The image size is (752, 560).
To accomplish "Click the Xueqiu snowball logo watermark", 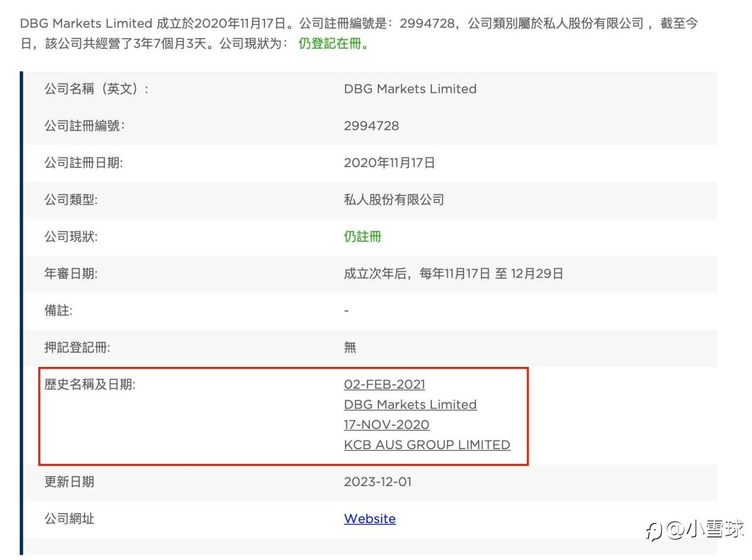I will pos(653,531).
